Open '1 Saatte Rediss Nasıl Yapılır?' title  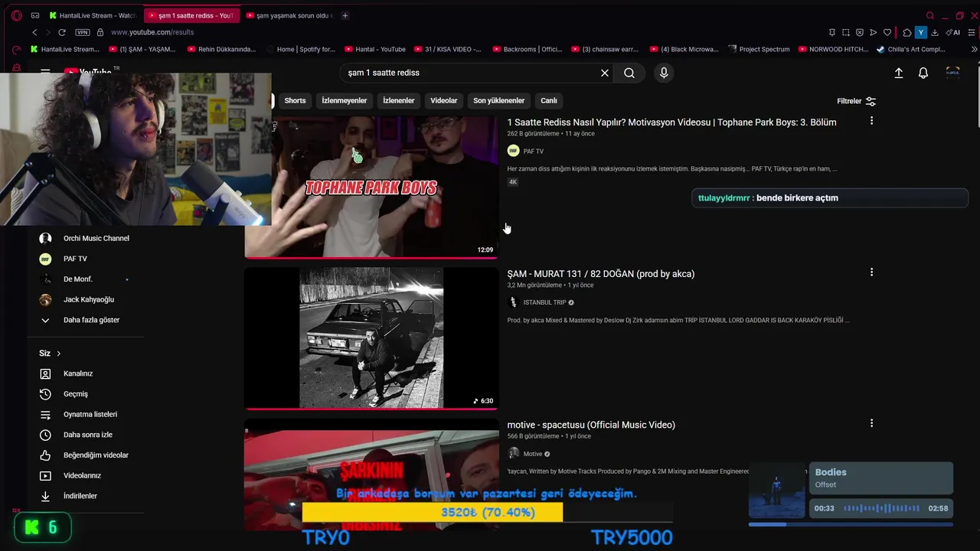(x=671, y=122)
